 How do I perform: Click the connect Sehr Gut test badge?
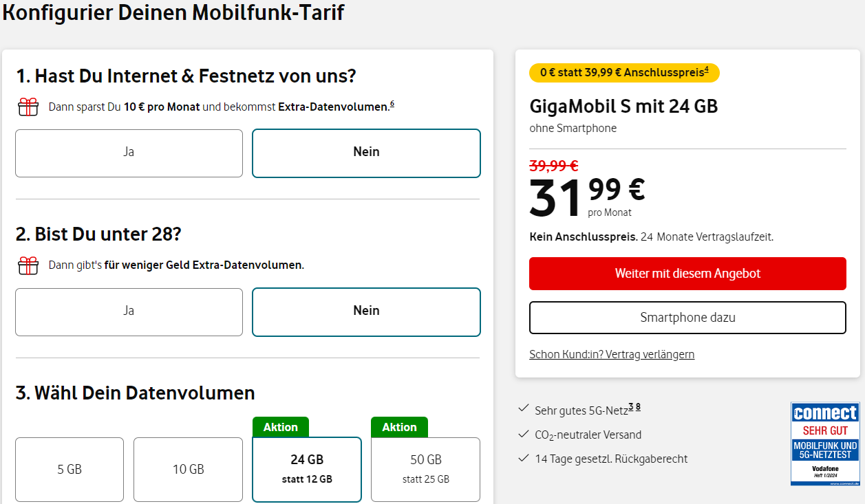[x=824, y=443]
